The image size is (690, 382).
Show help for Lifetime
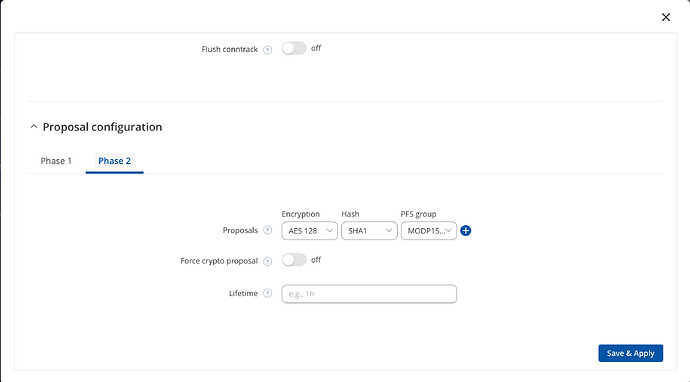(x=268, y=293)
